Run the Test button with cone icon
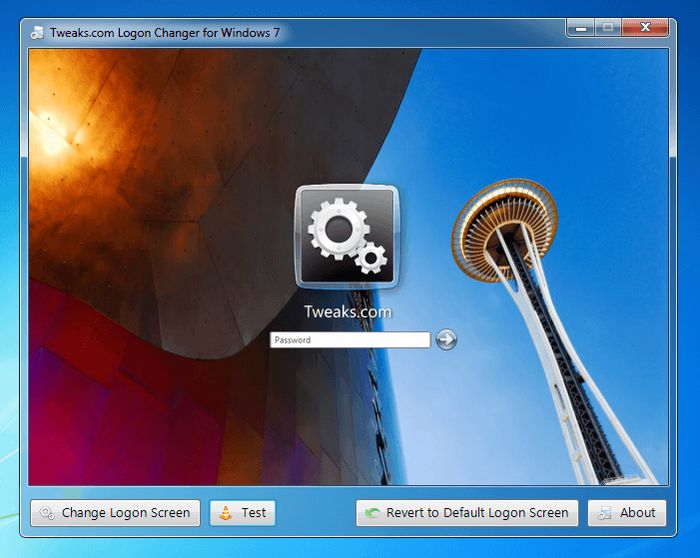 pos(242,513)
